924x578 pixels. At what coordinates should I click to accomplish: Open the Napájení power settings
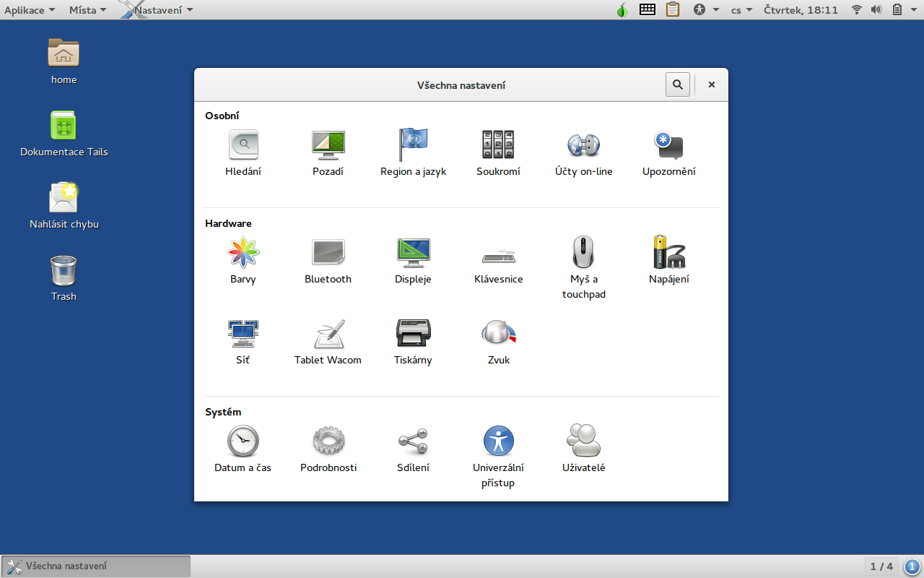[x=669, y=261]
